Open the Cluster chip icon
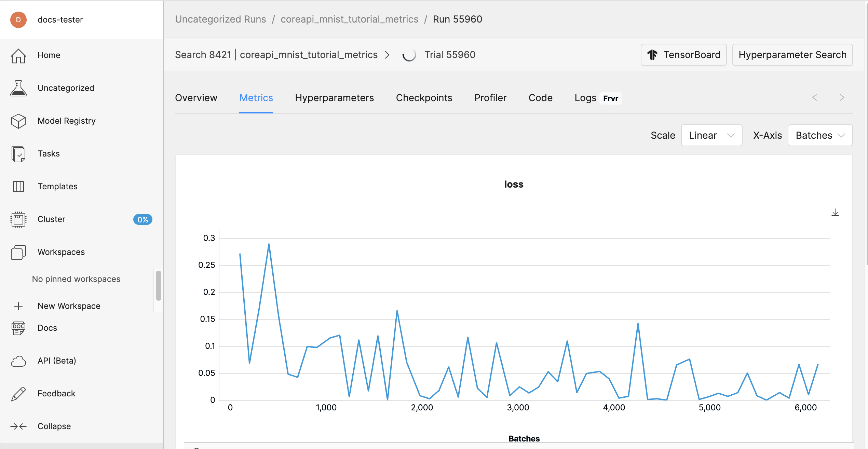The width and height of the screenshot is (868, 449). tap(18, 219)
